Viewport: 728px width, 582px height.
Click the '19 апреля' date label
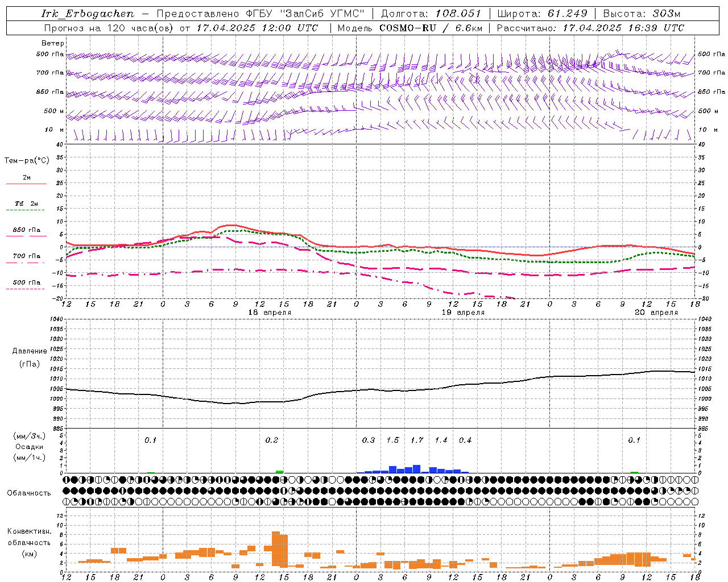pyautogui.click(x=463, y=313)
